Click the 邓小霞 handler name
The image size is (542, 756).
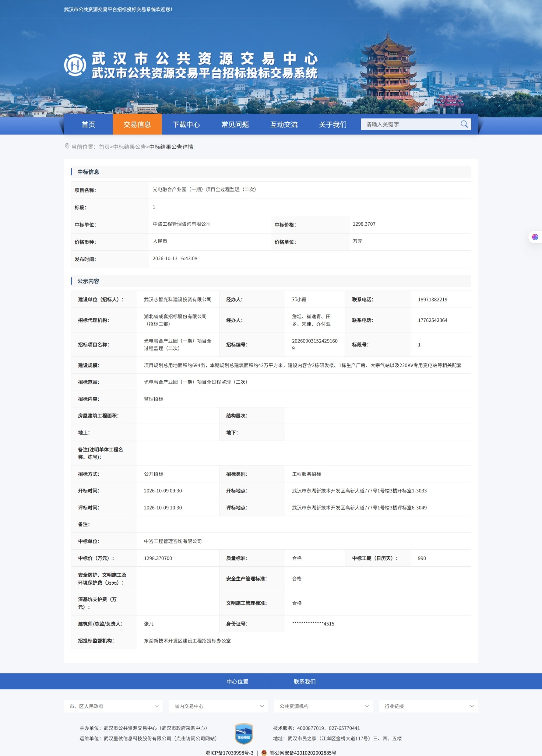(x=299, y=299)
